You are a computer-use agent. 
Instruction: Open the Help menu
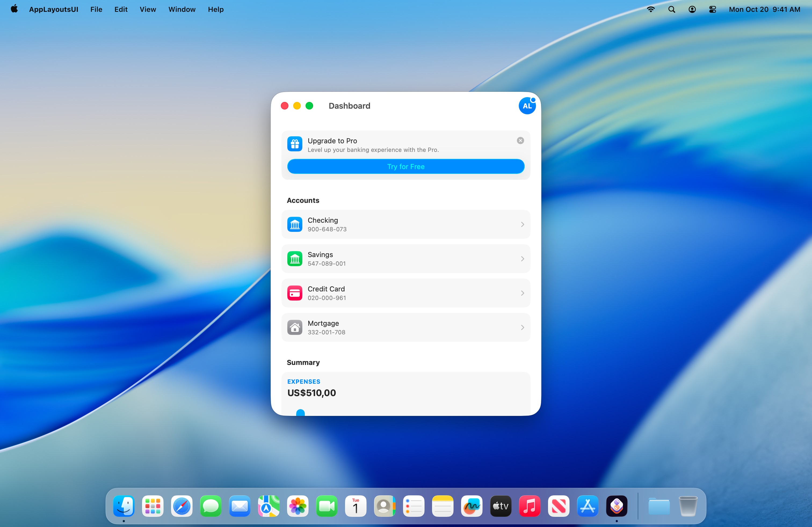pos(216,9)
